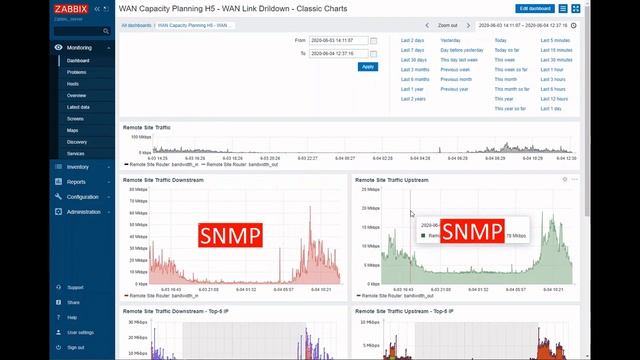Select Last 5 minutes range
The height and width of the screenshot is (360, 640).
pos(555,40)
